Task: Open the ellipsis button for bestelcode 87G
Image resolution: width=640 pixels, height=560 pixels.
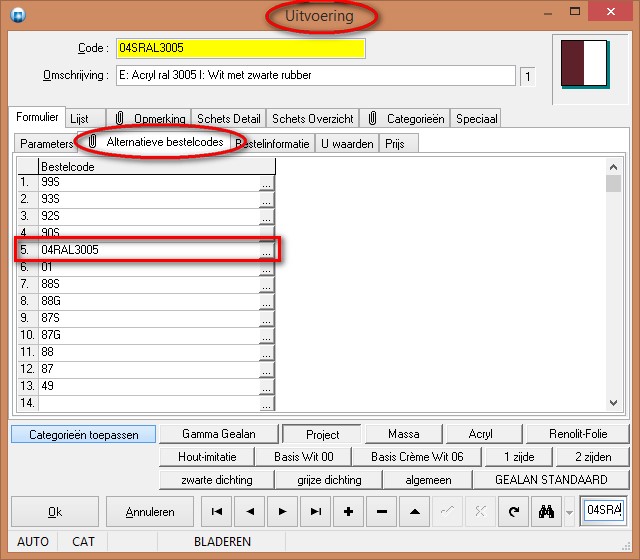Action: tap(267, 337)
